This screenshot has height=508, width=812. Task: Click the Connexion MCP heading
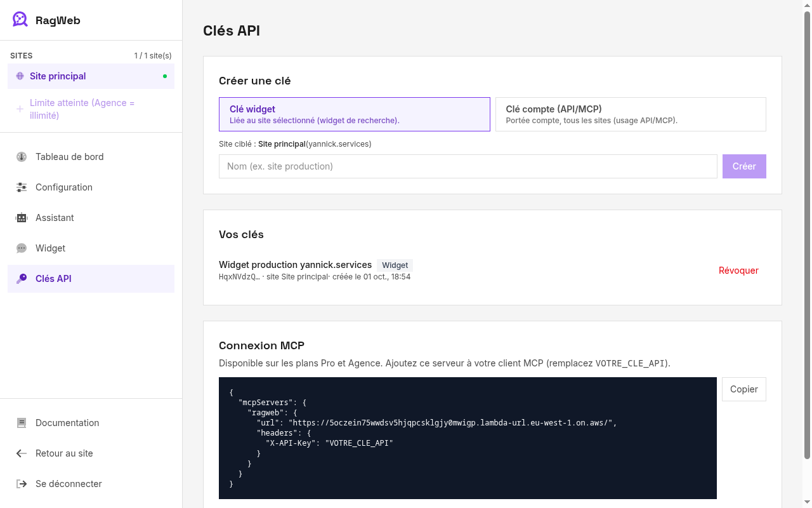[x=261, y=346]
